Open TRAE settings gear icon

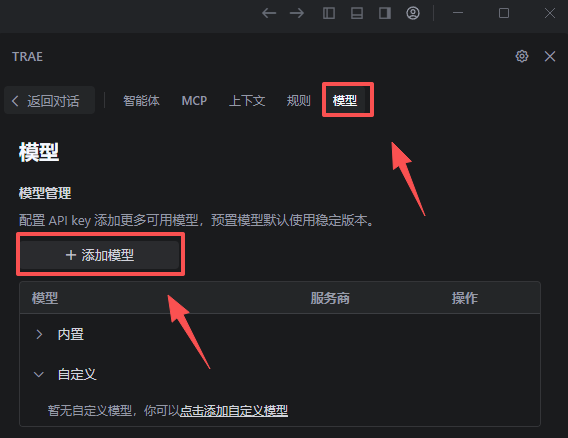tap(522, 56)
